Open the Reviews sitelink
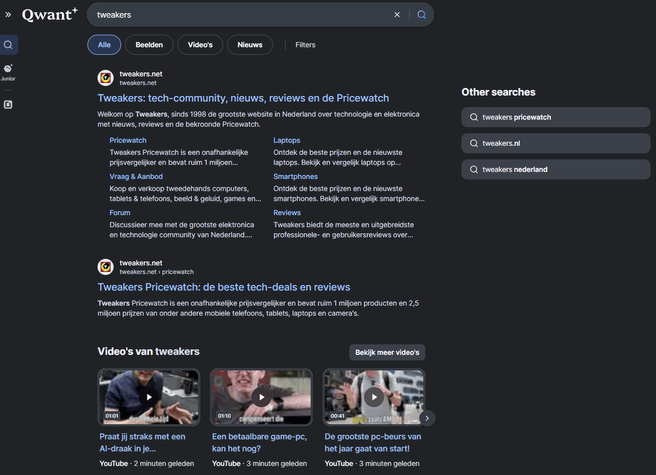The image size is (656, 475). 287,213
